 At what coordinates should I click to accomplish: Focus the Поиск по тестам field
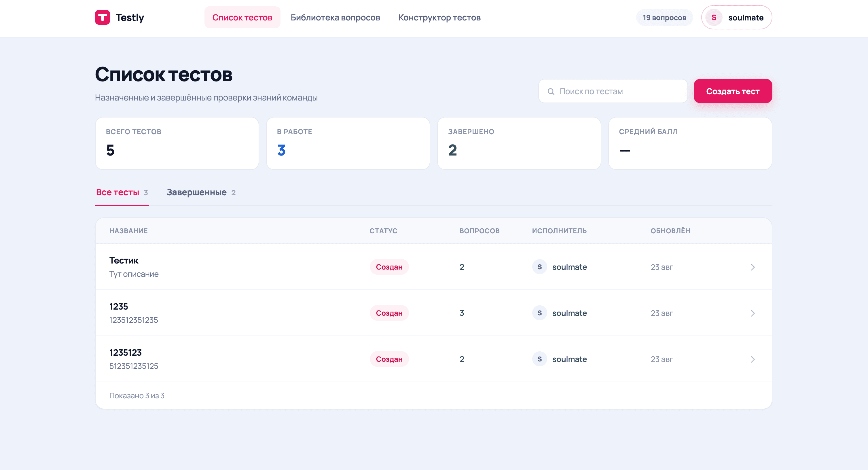click(613, 91)
